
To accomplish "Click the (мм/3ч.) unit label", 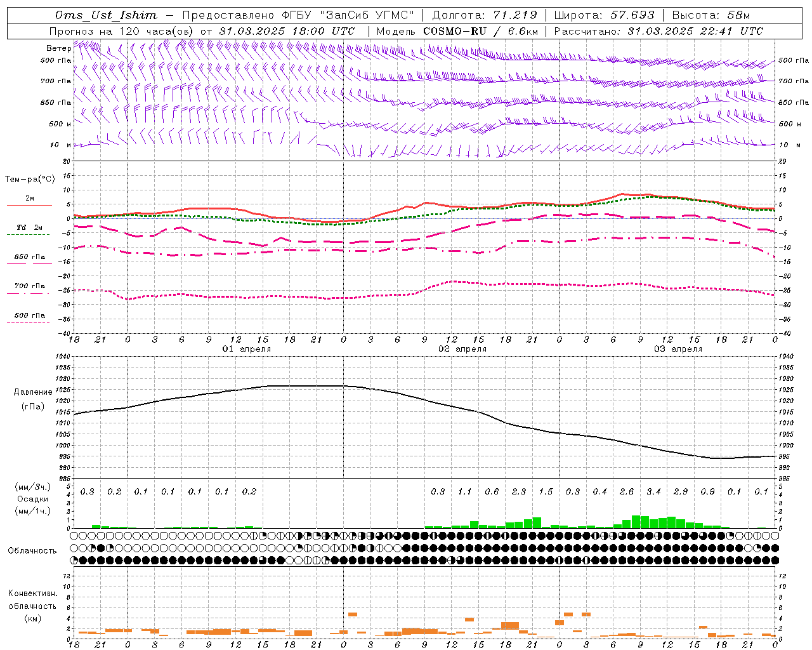I will pos(32,487).
